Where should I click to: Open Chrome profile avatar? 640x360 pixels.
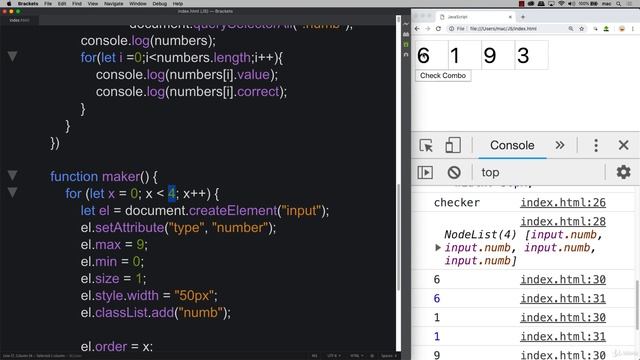click(622, 29)
